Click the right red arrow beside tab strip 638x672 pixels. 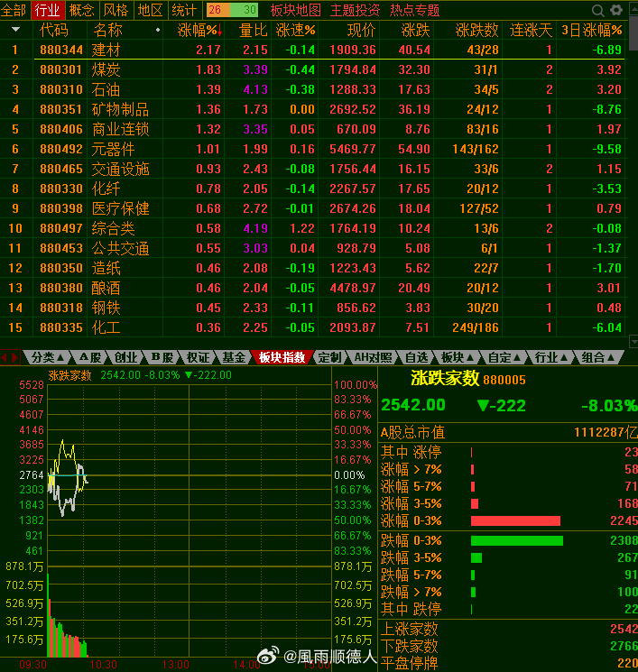[15, 357]
